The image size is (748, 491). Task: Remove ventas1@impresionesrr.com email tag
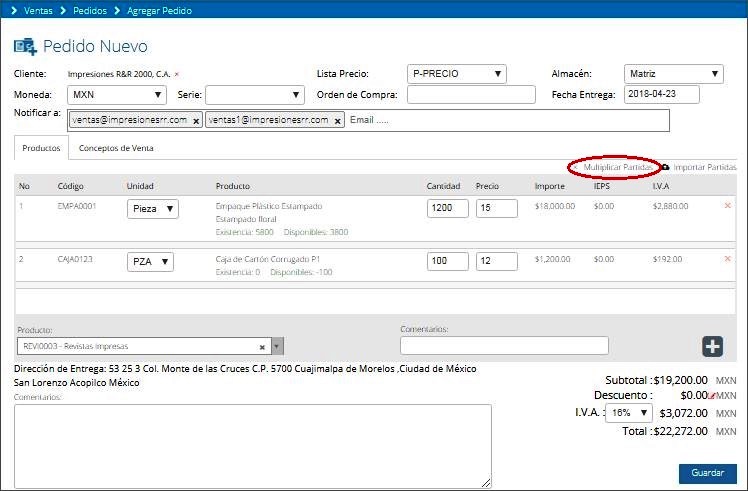pyautogui.click(x=337, y=121)
